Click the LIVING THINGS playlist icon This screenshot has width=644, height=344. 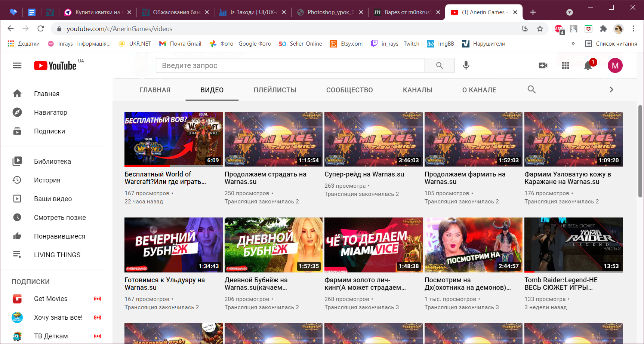click(17, 255)
